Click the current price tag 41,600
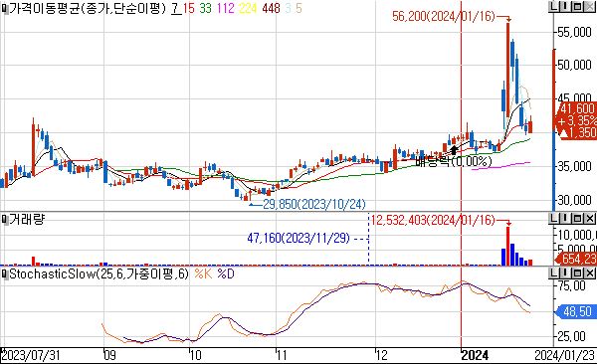 point(577,108)
